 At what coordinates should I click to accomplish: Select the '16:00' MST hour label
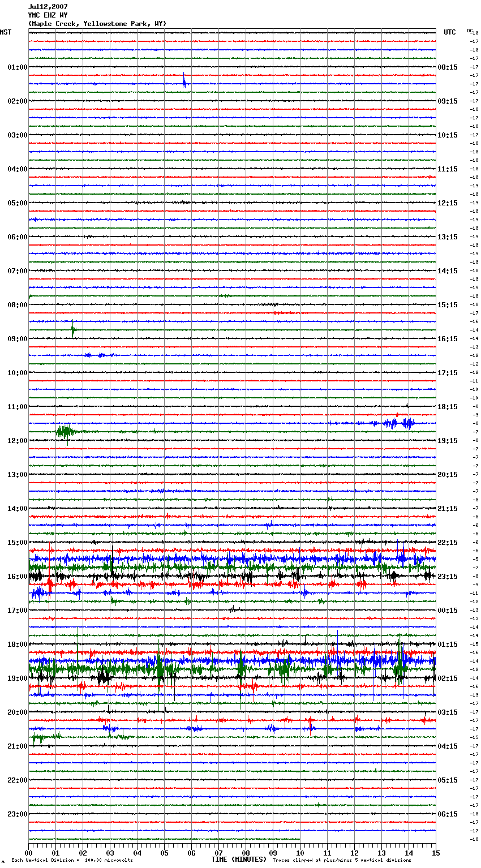[x=17, y=577]
